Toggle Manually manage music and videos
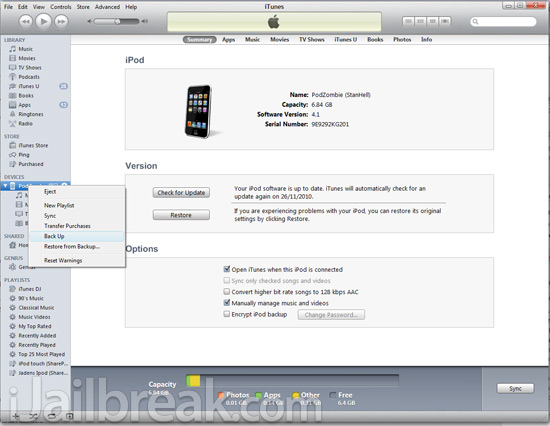The image size is (550, 426). (x=227, y=302)
